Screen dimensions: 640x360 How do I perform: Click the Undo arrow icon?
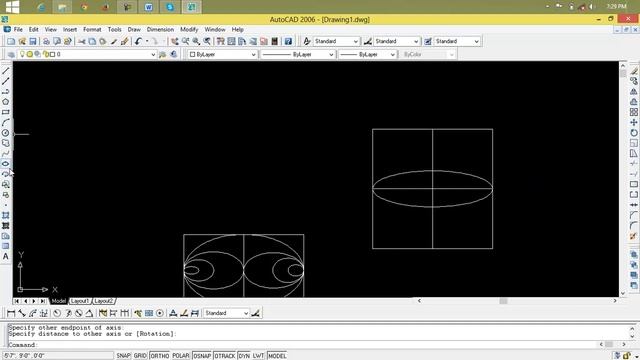(138, 41)
